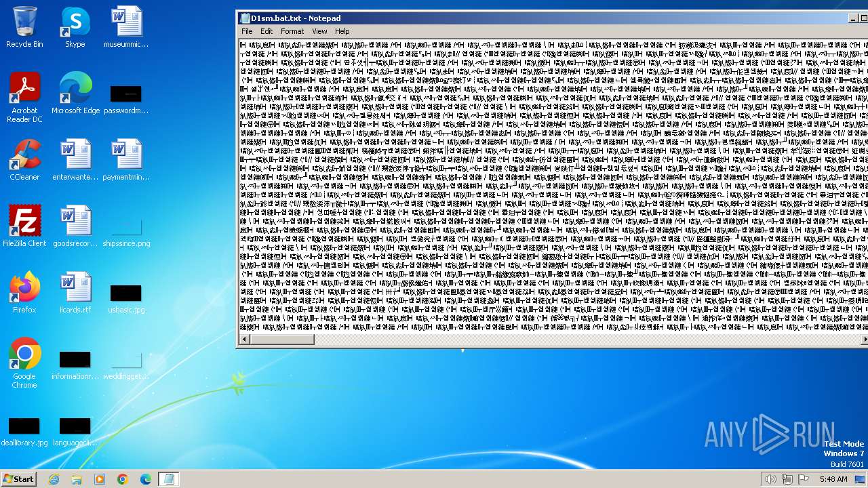Select the deallibrary.jpg image file

point(24,432)
